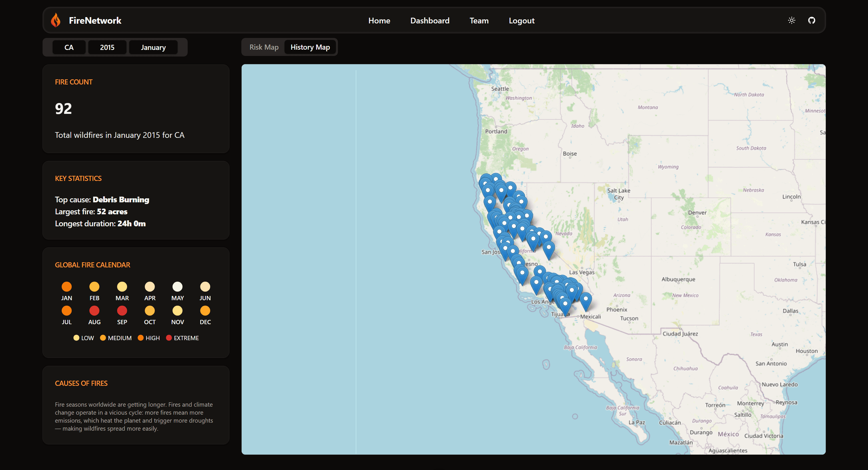
Task: Click the KEY STATISTICS heading
Action: [78, 178]
